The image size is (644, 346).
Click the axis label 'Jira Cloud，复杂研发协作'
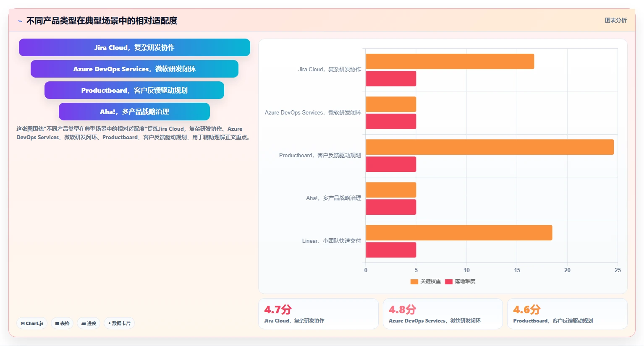coord(330,70)
